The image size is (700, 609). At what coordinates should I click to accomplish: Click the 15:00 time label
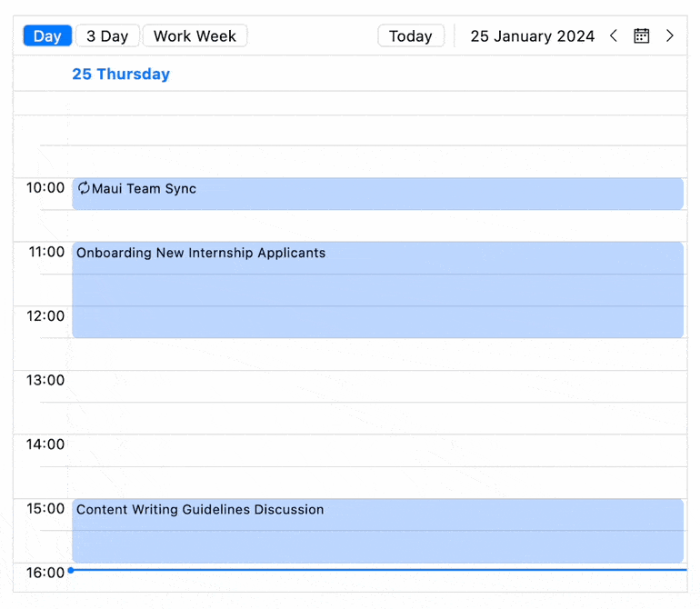[x=45, y=508]
